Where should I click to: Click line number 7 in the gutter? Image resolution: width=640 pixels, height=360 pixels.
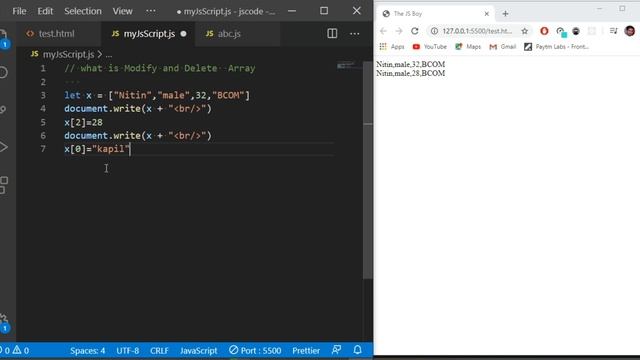click(43, 149)
